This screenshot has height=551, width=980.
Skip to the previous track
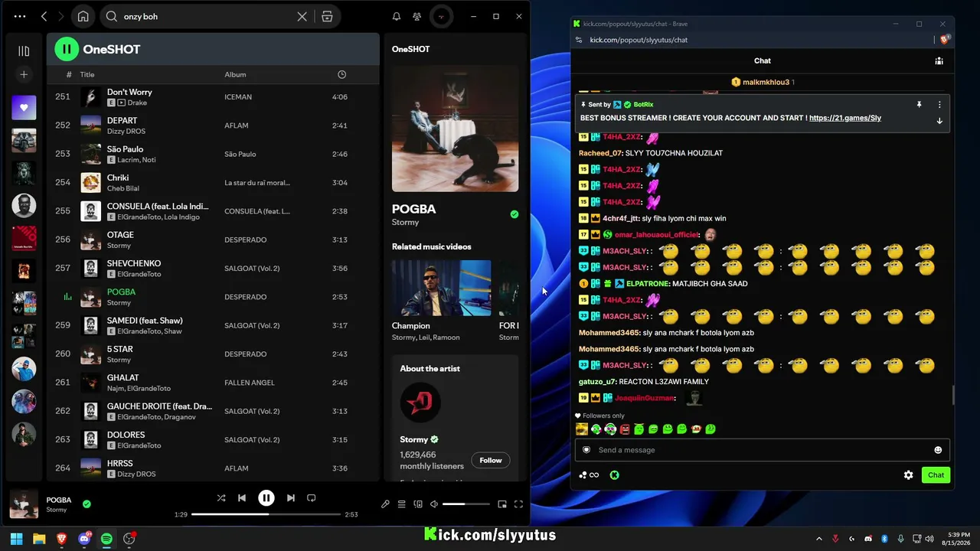pyautogui.click(x=242, y=498)
